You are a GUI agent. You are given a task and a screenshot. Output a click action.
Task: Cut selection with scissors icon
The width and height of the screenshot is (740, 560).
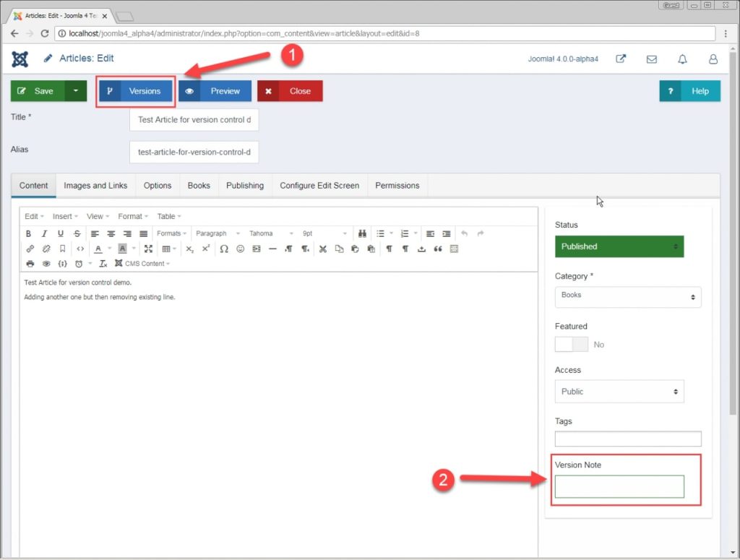pyautogui.click(x=323, y=249)
